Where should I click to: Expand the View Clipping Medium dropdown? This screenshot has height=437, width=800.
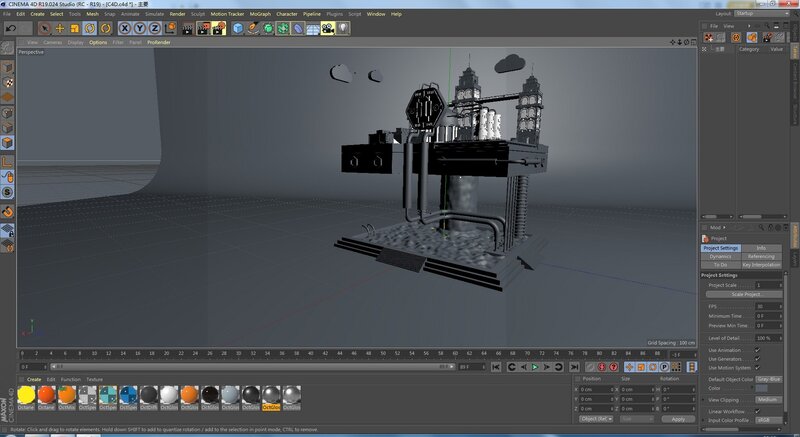tap(768, 399)
